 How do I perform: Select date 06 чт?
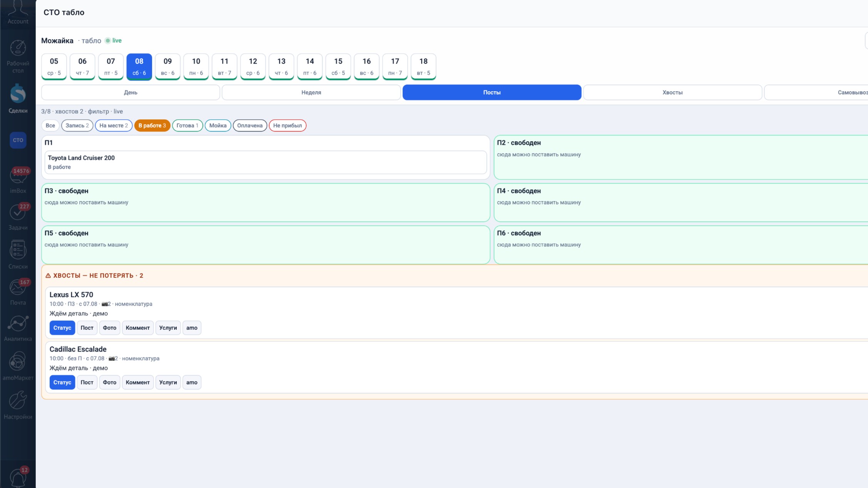click(x=82, y=67)
